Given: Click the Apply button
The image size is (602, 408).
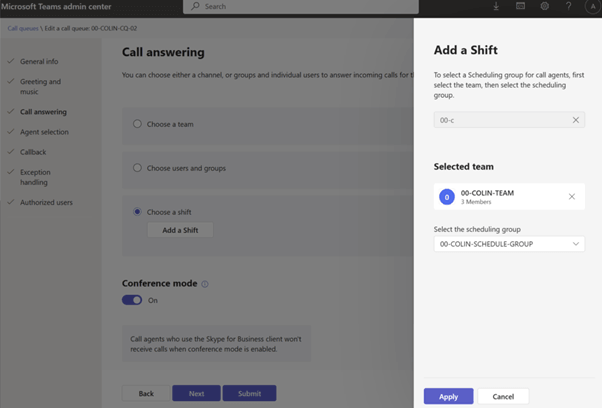Looking at the screenshot, I should (448, 396).
